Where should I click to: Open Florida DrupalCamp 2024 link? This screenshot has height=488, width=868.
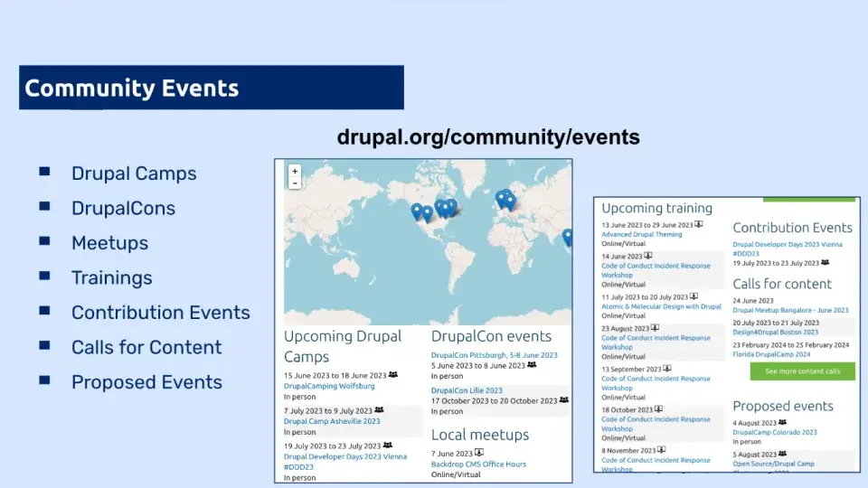tap(771, 354)
